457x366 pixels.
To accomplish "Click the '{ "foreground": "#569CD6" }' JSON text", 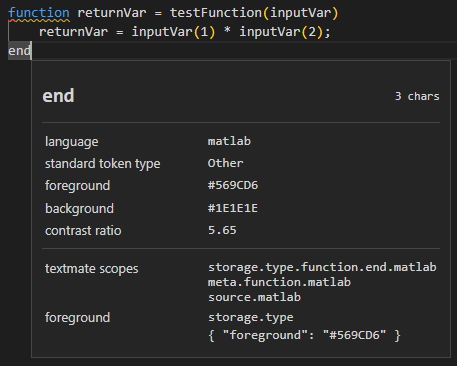I will [x=304, y=335].
